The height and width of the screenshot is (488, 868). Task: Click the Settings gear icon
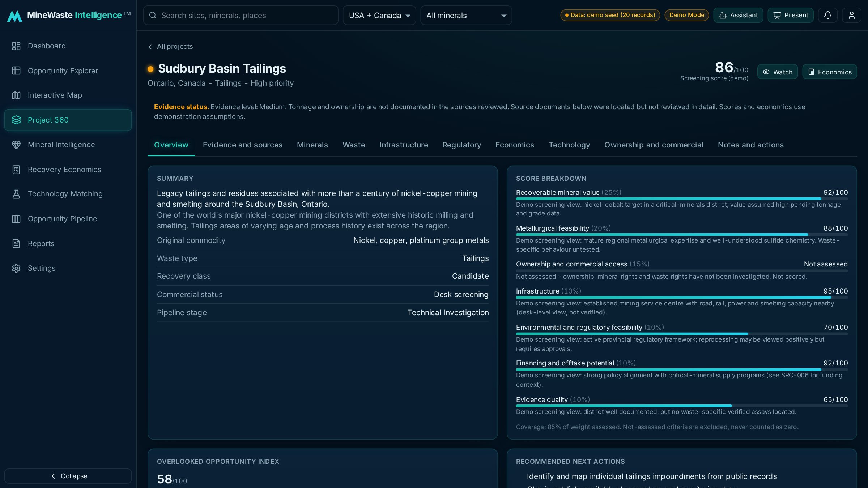tap(16, 268)
